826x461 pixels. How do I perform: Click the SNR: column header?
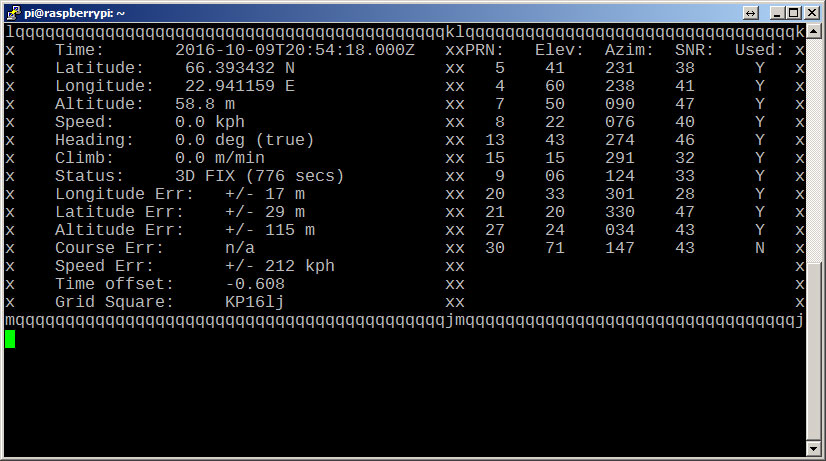(694, 51)
